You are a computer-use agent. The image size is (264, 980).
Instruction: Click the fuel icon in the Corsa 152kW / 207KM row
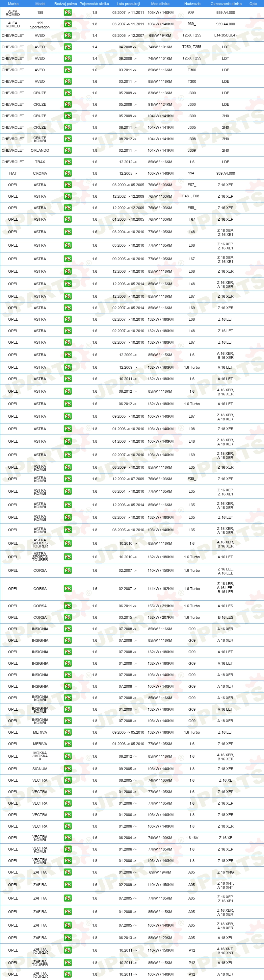tap(68, 617)
